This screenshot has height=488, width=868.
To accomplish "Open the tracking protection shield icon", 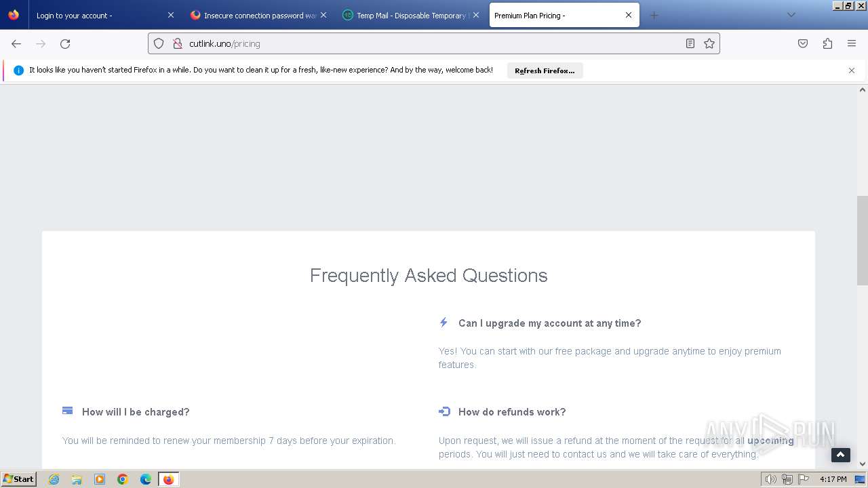I will [x=159, y=43].
